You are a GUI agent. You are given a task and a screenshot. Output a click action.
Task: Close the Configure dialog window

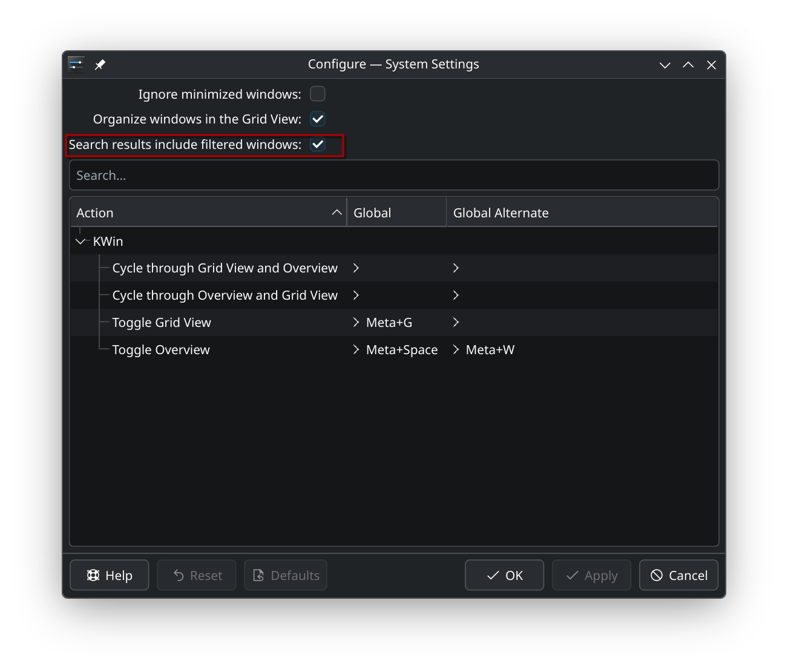711,65
